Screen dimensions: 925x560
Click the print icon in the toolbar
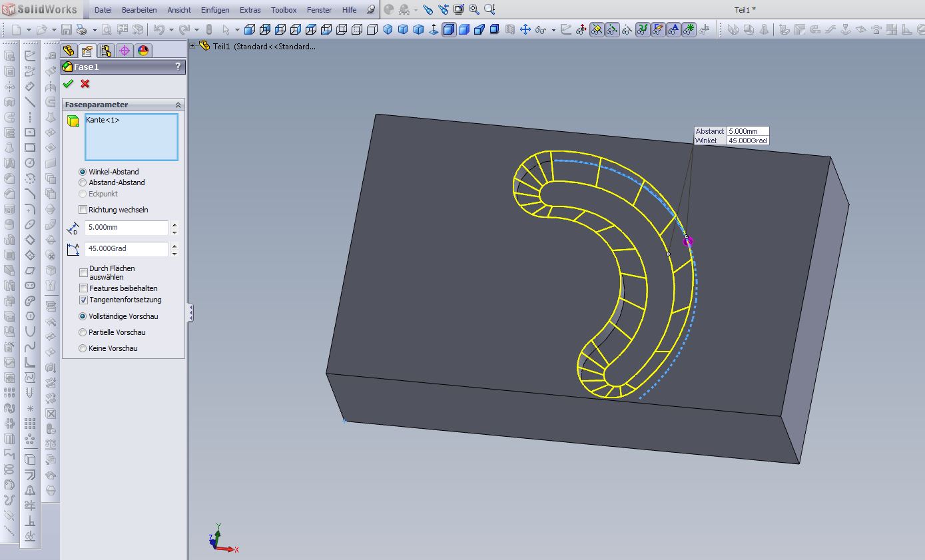[81, 29]
